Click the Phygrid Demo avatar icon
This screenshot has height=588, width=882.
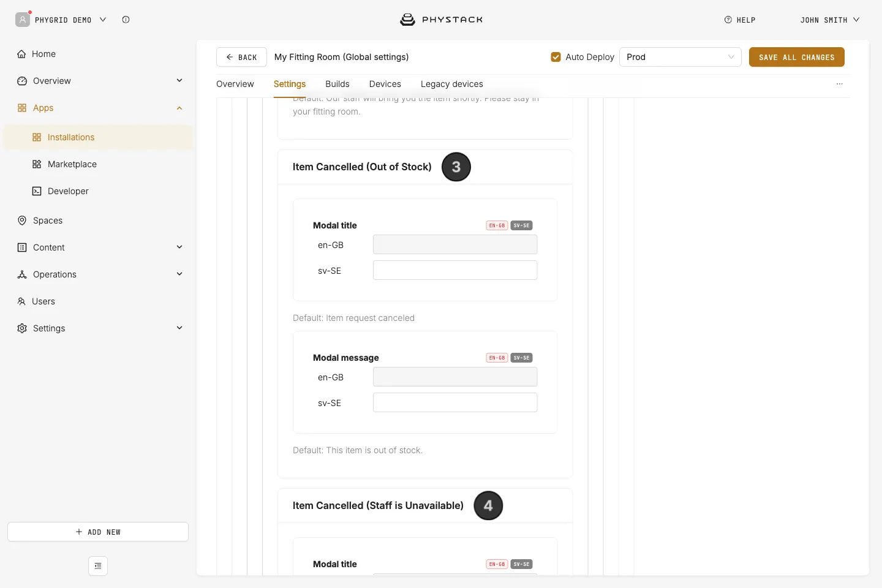click(x=23, y=20)
